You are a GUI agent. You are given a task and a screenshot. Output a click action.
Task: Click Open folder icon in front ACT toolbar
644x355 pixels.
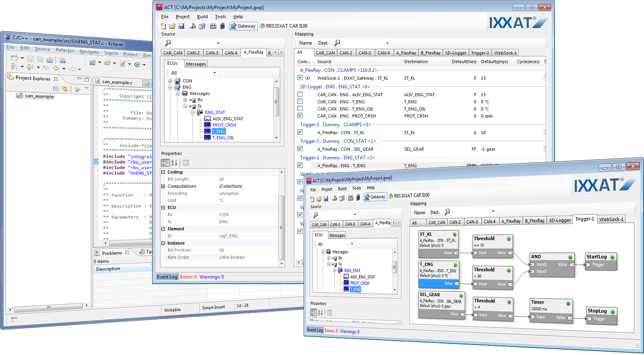click(319, 199)
